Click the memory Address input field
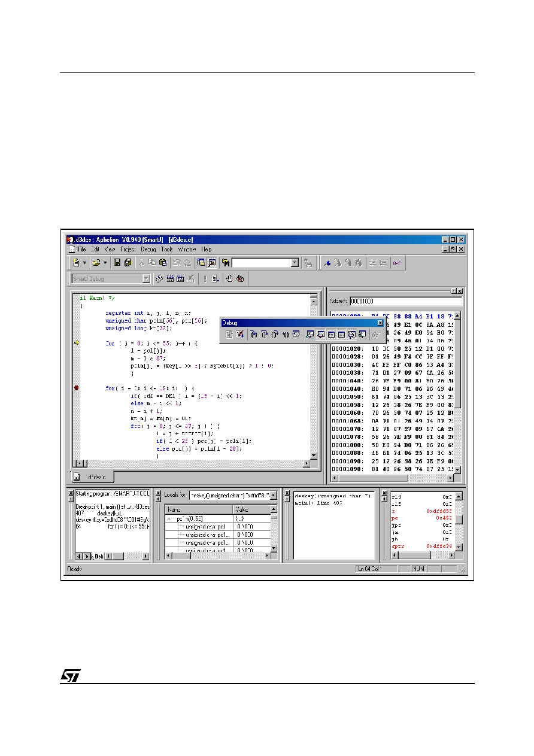The width and height of the screenshot is (534, 756). click(406, 301)
